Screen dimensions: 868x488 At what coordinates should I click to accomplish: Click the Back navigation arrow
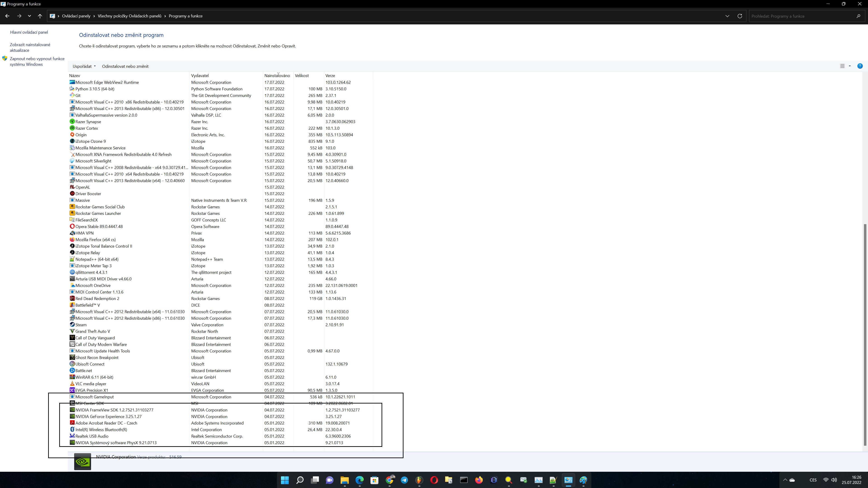tap(7, 16)
